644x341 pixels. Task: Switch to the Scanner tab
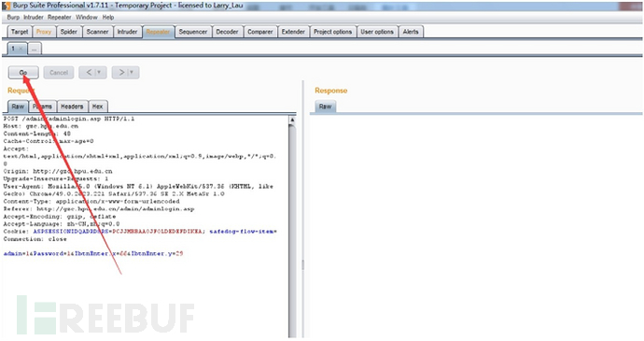(97, 32)
